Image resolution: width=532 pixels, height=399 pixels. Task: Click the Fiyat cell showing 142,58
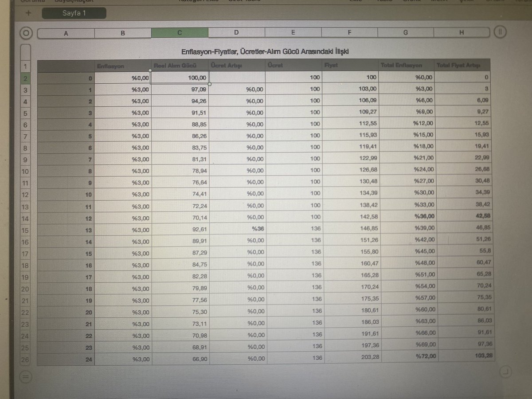[x=351, y=217]
